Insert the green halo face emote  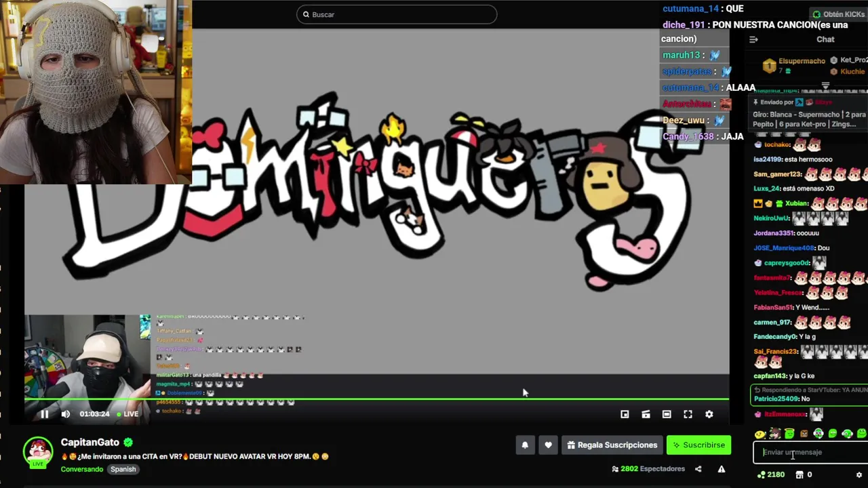tap(789, 434)
